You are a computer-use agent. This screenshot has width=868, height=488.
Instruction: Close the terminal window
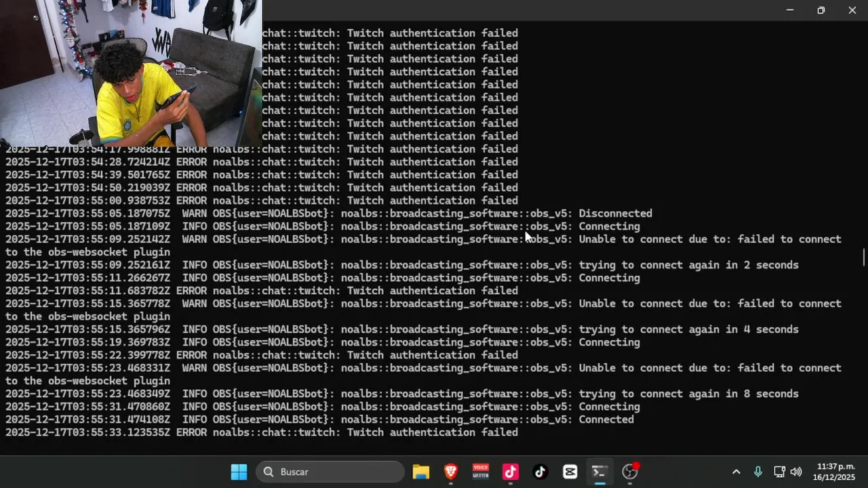tap(852, 10)
